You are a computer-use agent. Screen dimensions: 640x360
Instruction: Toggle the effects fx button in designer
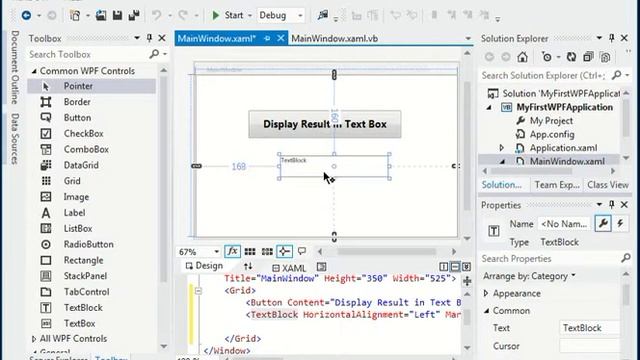click(232, 251)
